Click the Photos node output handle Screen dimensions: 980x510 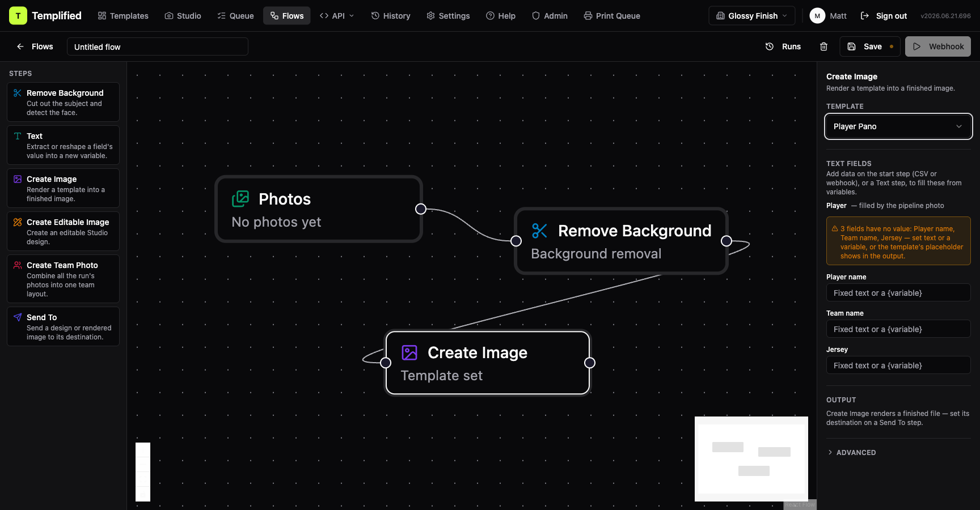[x=421, y=209]
